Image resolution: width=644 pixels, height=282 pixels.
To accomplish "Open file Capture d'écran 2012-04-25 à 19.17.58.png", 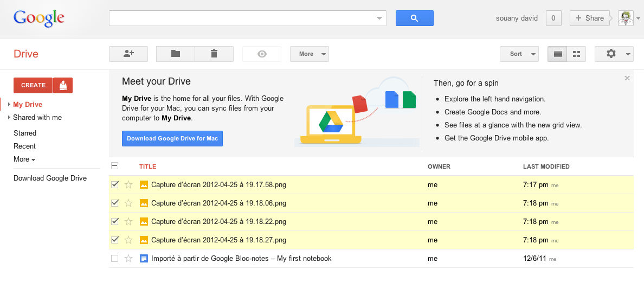I will pos(218,184).
